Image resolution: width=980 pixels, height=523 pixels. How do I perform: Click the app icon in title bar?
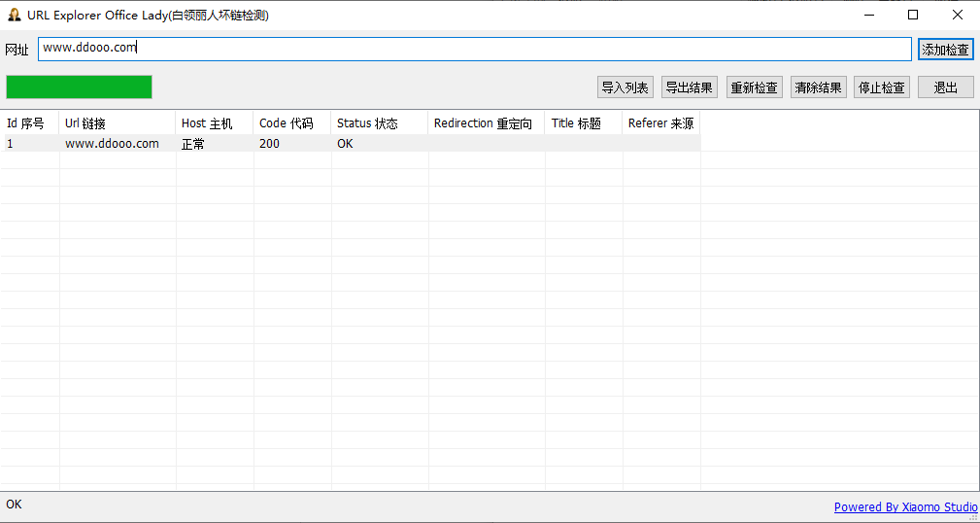point(15,15)
